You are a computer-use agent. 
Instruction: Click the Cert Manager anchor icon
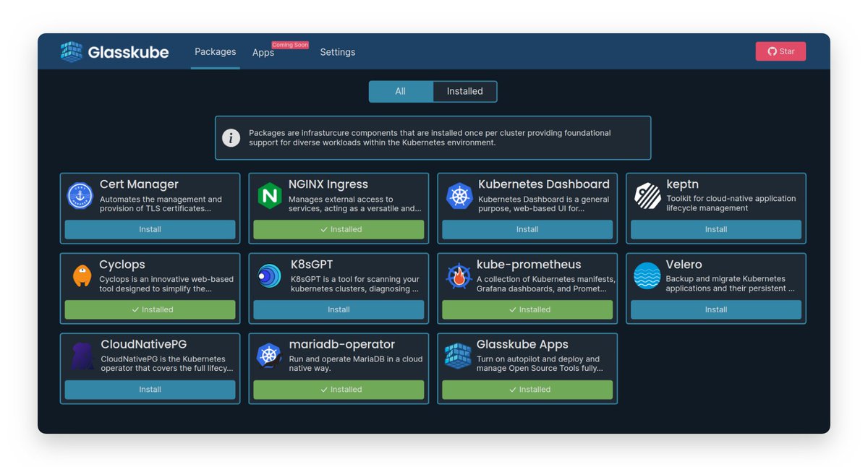80,196
